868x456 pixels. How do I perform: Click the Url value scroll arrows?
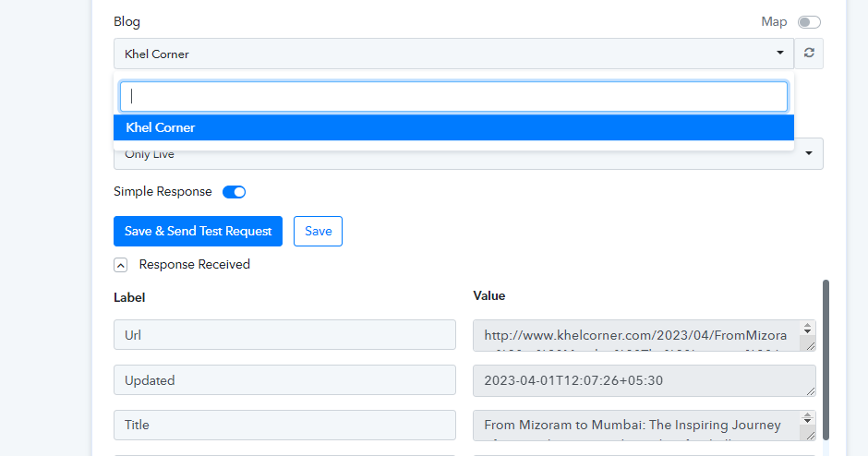[x=808, y=329]
